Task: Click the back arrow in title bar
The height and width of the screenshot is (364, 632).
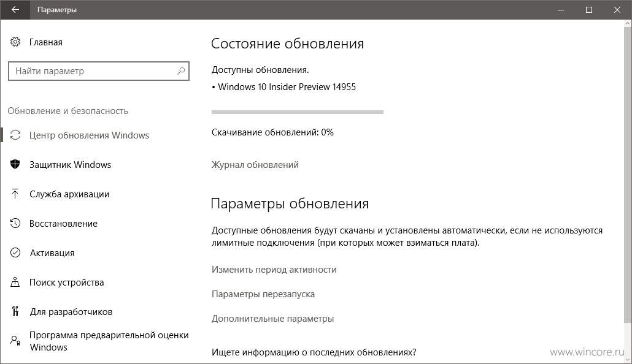Action: pyautogui.click(x=15, y=10)
